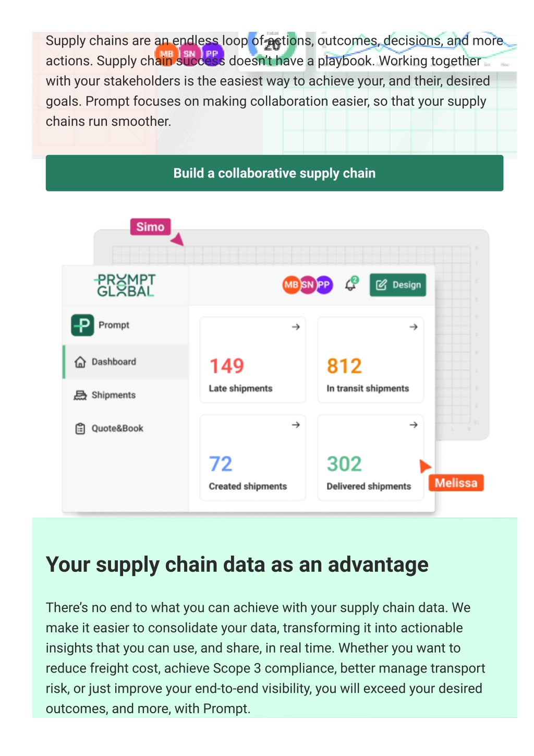Expand the In transit shipments card arrow

(x=414, y=327)
